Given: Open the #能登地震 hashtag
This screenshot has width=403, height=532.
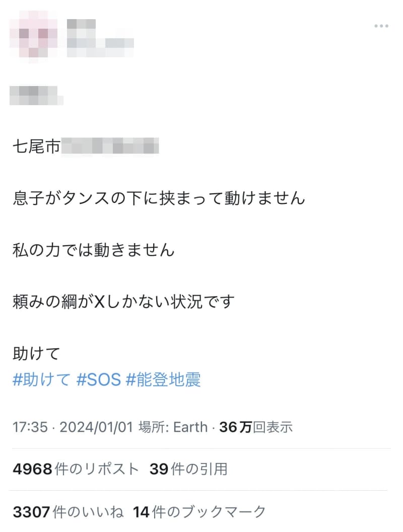Looking at the screenshot, I should [x=163, y=379].
